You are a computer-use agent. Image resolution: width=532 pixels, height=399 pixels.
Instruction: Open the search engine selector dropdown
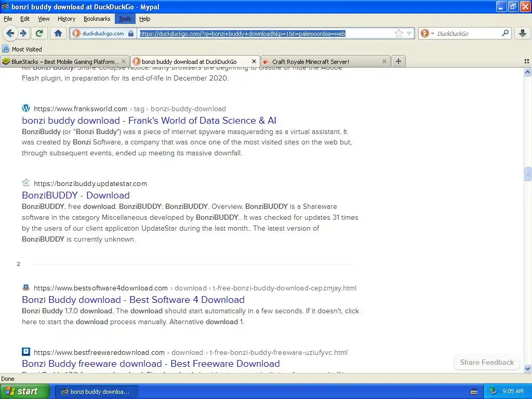[x=427, y=33]
